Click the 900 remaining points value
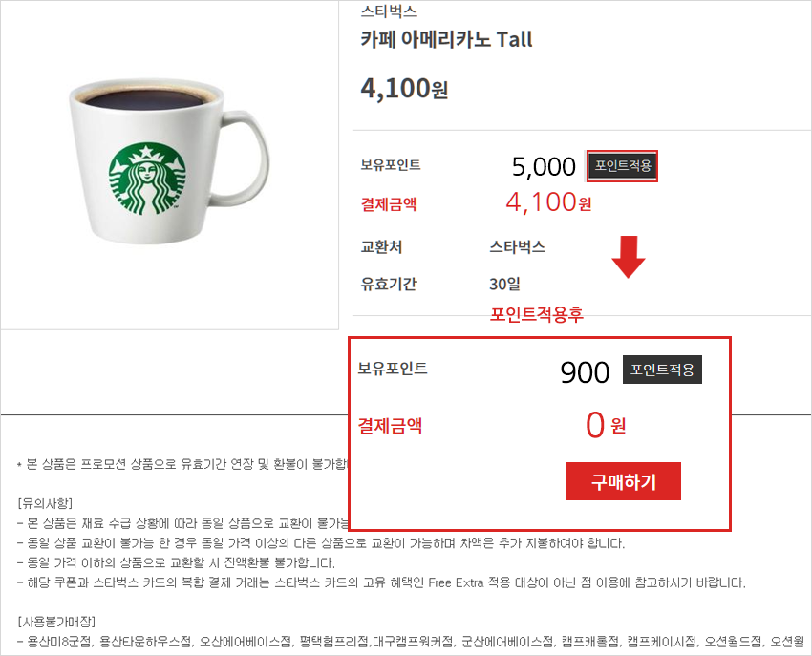The height and width of the screenshot is (656, 812). click(585, 372)
